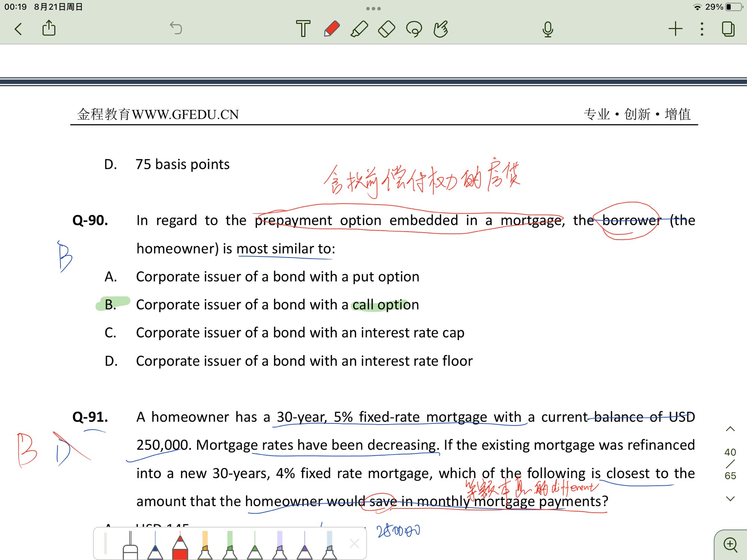Start audio recording with microphone icon

tap(548, 29)
